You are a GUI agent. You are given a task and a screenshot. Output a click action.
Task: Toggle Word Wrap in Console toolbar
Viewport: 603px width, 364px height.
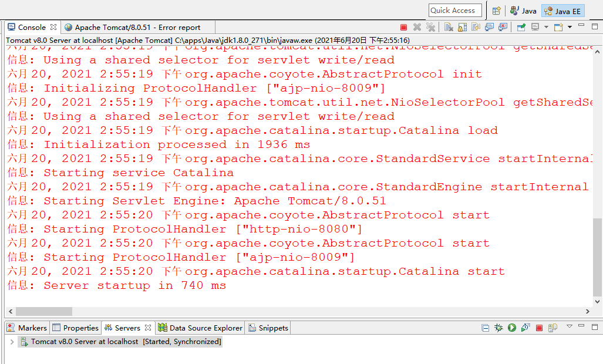(476, 27)
